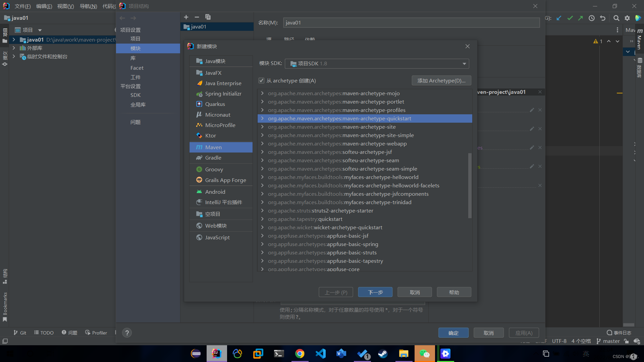Select maven-archetype-portlet row
The width and height of the screenshot is (644, 362).
pyautogui.click(x=365, y=102)
